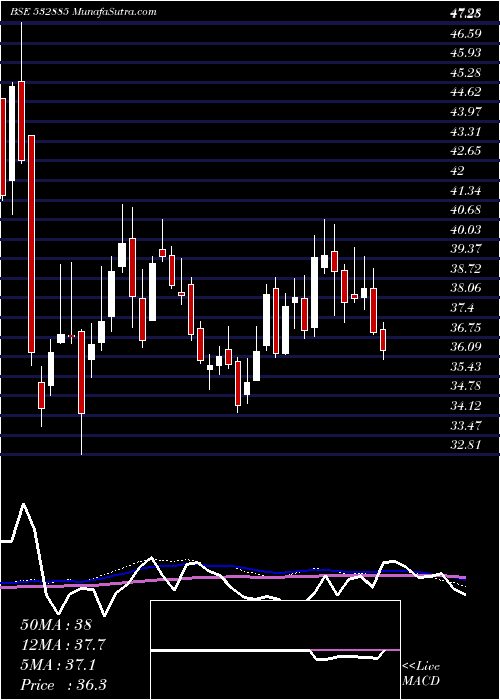
Task: Click the MACD inset chart box
Action: (275, 650)
